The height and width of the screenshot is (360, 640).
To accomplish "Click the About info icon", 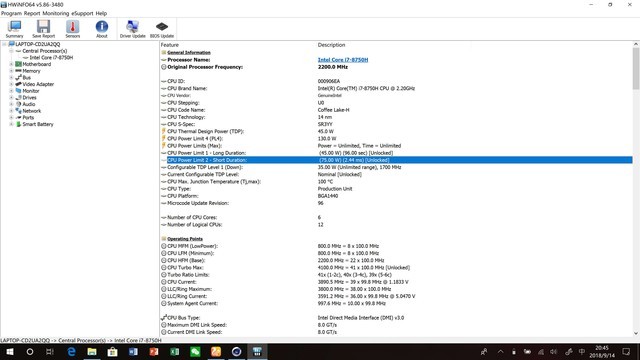I will point(102,29).
